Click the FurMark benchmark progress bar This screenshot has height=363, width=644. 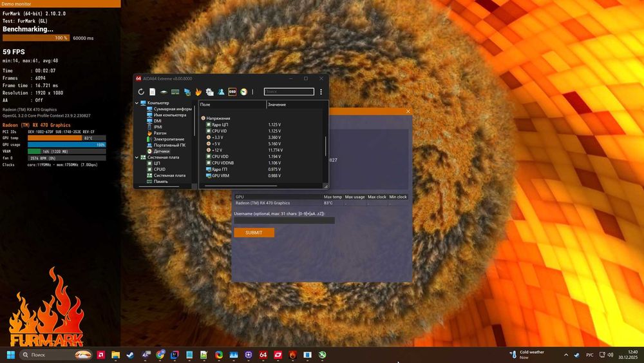point(36,38)
